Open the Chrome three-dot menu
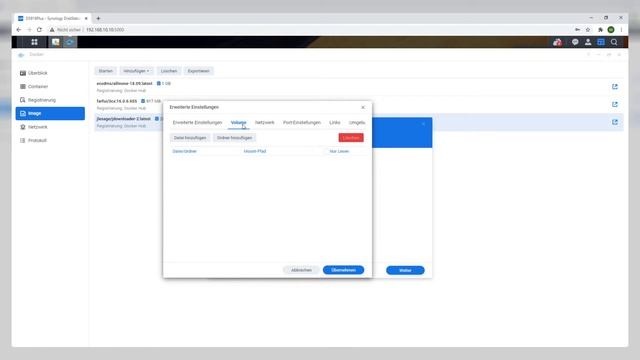 (621, 30)
